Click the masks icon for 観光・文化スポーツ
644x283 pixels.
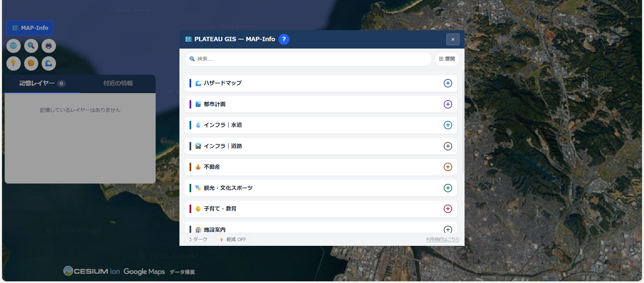click(198, 188)
